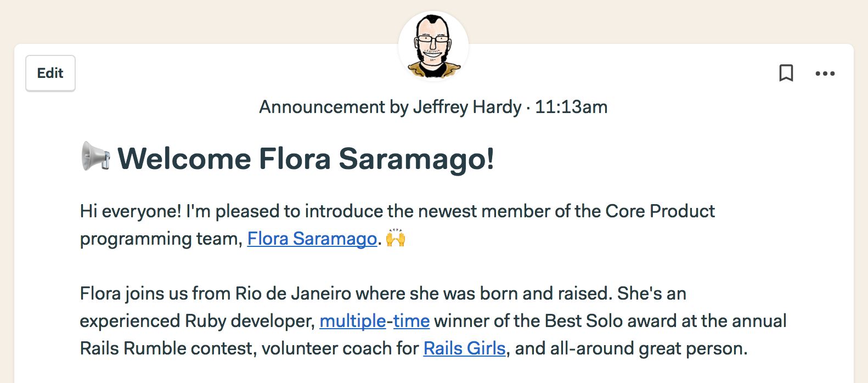Click the "experienced Ruby developer" text
The width and height of the screenshot is (868, 383).
(x=197, y=321)
